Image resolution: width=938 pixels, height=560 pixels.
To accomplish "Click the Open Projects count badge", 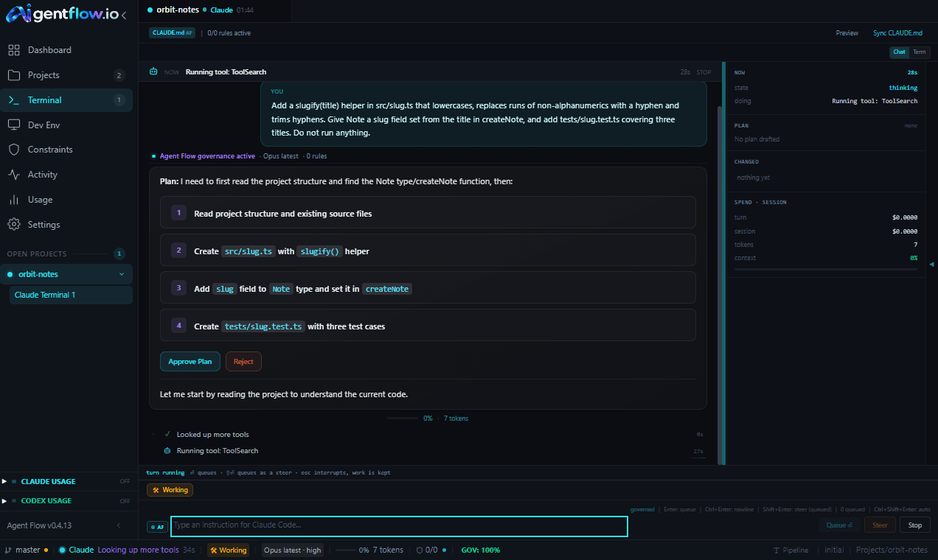I will [x=119, y=254].
